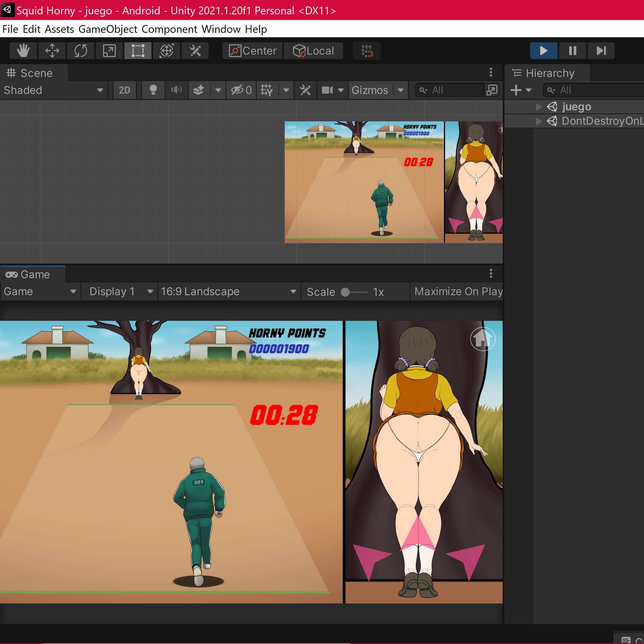Select the Transform tool icon

[x=166, y=51]
